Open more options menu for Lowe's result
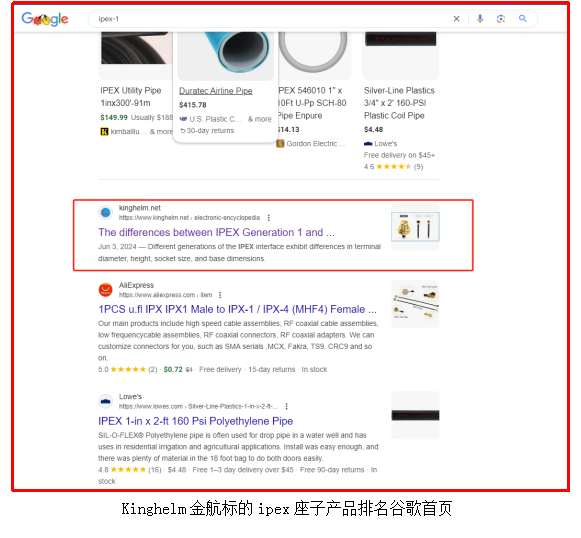 tap(287, 406)
